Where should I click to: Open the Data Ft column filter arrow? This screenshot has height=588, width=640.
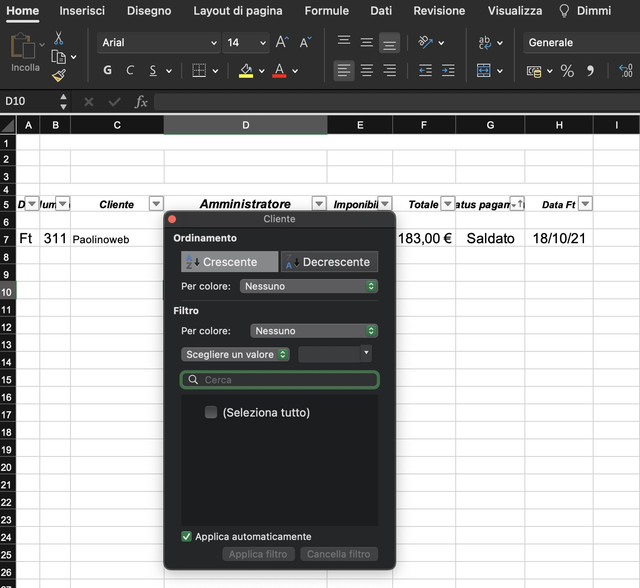pyautogui.click(x=585, y=203)
